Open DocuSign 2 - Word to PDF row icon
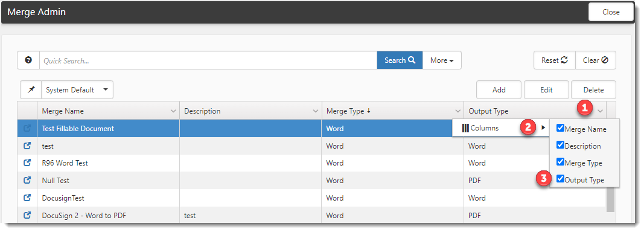The width and height of the screenshot is (644, 232). (27, 215)
